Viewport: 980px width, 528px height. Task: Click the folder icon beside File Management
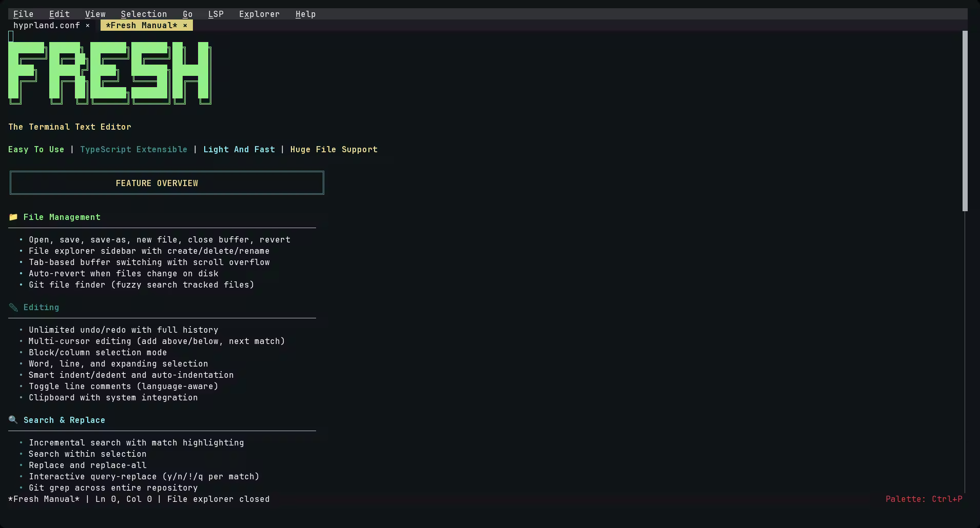click(13, 217)
